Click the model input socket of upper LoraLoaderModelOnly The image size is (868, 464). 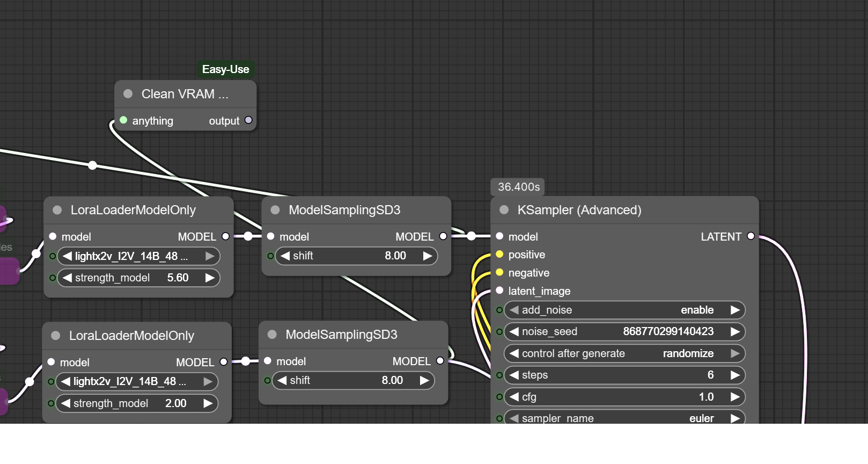point(53,236)
